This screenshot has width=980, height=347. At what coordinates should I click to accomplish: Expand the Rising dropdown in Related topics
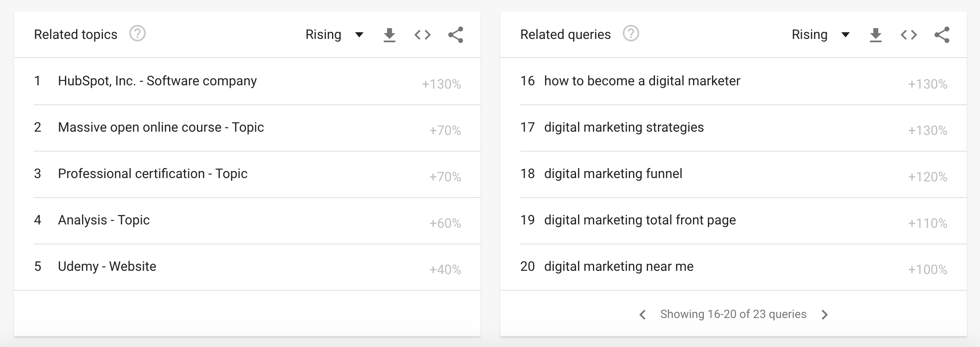pos(334,35)
